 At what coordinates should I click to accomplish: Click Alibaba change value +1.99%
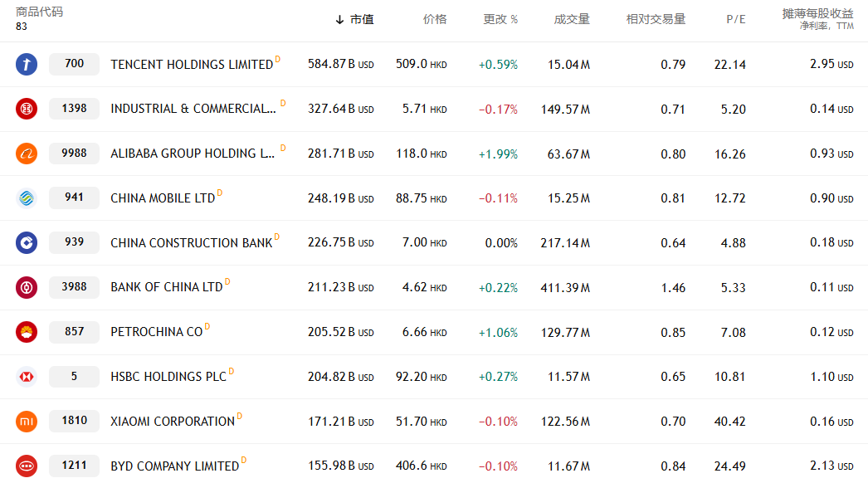point(498,154)
